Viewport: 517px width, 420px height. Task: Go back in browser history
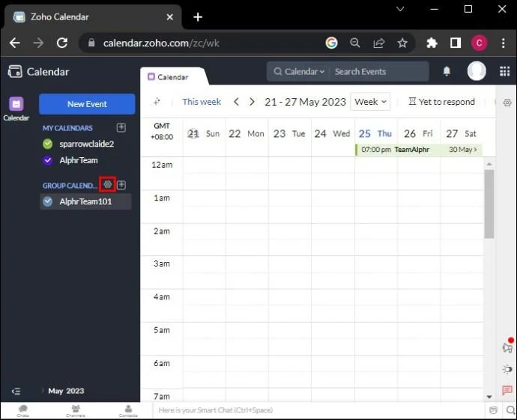15,43
